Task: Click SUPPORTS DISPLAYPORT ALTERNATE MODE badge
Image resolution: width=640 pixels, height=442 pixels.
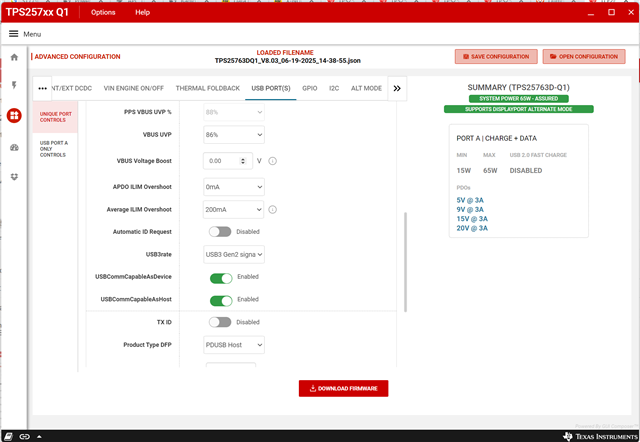Action: tap(518, 109)
